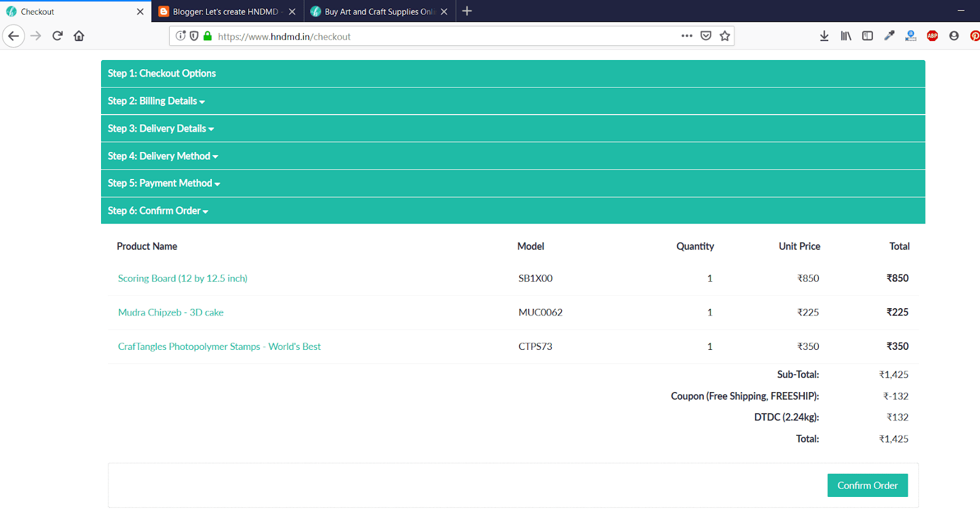980x511 pixels.
Task: Expand Step 5: Payment Method
Action: 513,183
